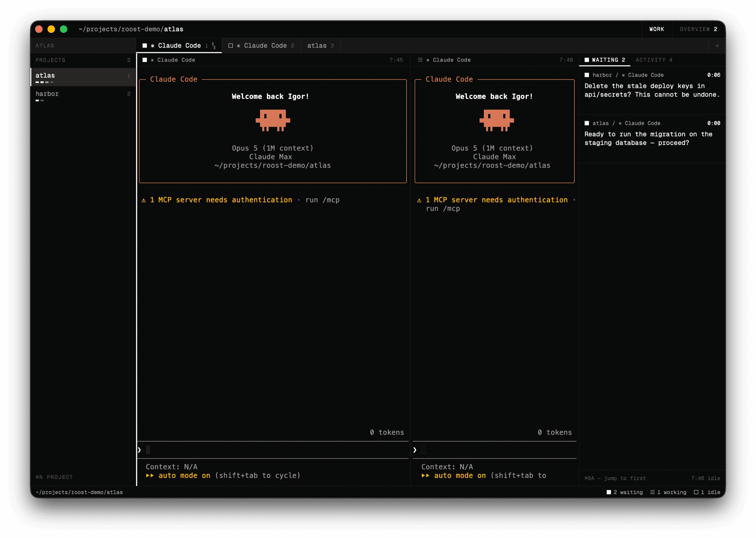Click the jump to first shortcut hint
Image resolution: width=756 pixels, height=538 pixels.
615,478
